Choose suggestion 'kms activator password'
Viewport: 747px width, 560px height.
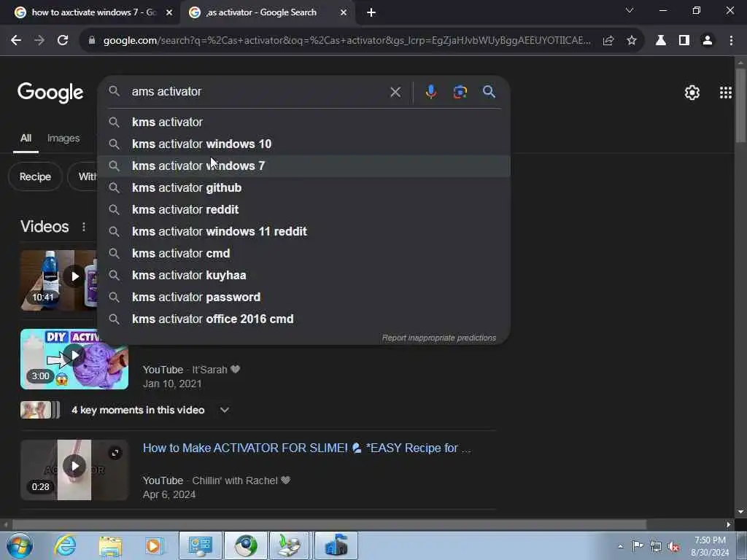pyautogui.click(x=303, y=297)
